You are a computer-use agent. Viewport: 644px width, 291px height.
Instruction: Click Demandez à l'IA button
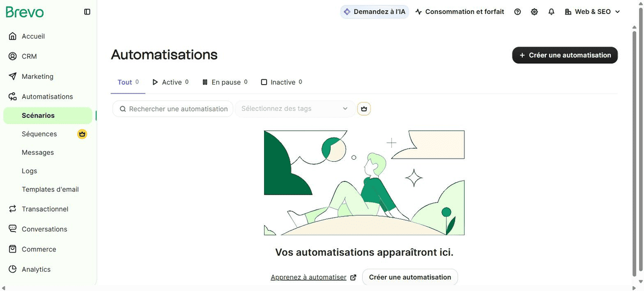click(375, 12)
